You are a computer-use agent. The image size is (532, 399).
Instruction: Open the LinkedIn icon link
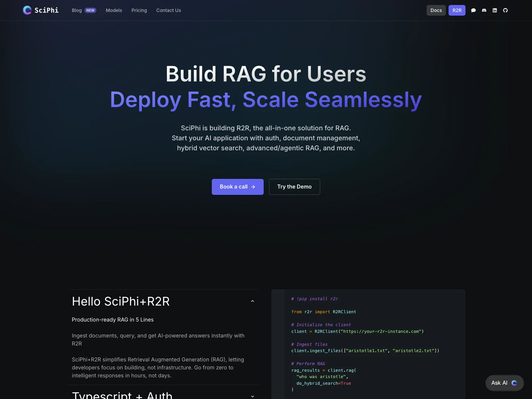(495, 10)
